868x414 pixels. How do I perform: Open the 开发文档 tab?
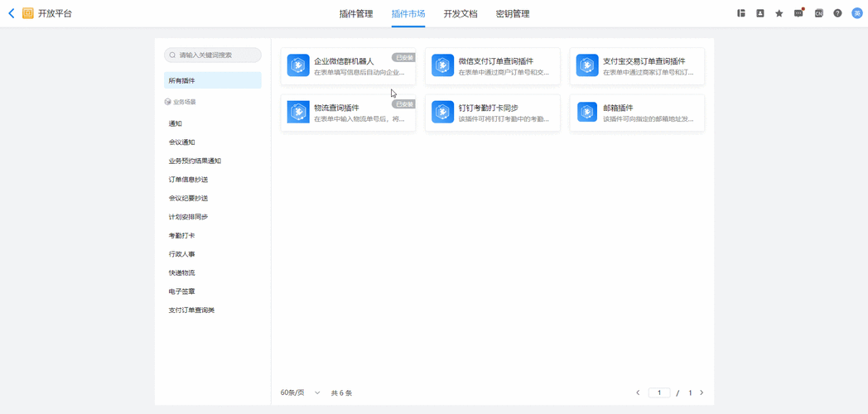click(x=460, y=14)
